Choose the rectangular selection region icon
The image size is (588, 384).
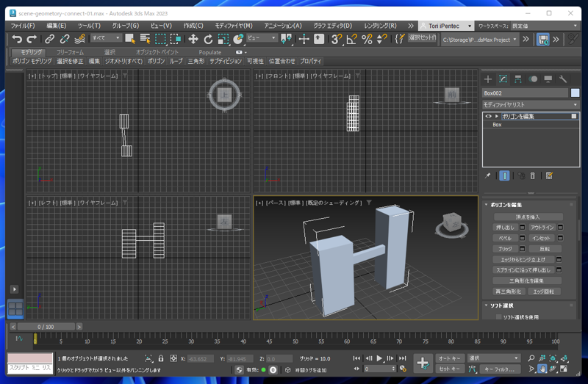[x=160, y=39]
